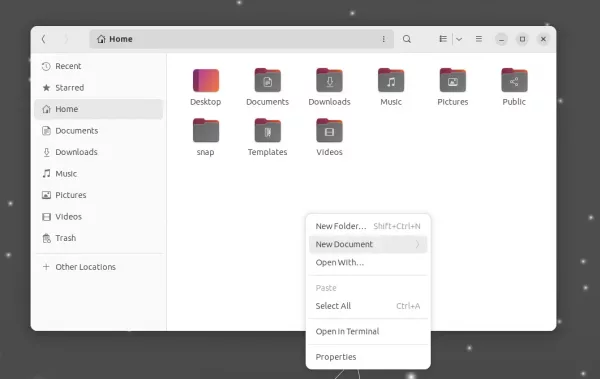Select the Videos folder icon

tap(329, 130)
